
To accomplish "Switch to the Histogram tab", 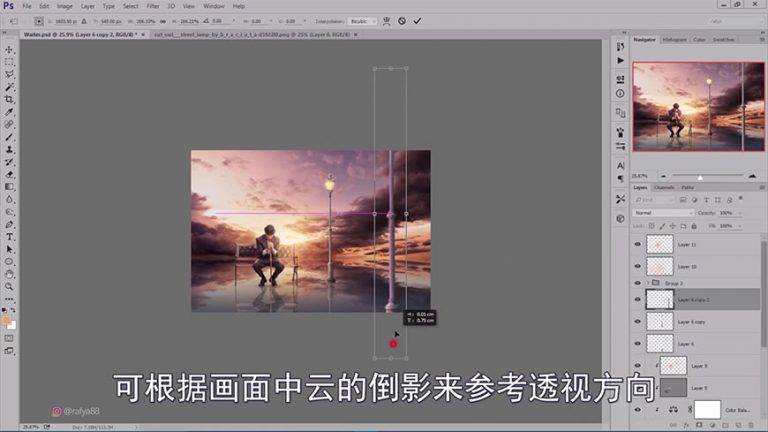I will point(674,40).
